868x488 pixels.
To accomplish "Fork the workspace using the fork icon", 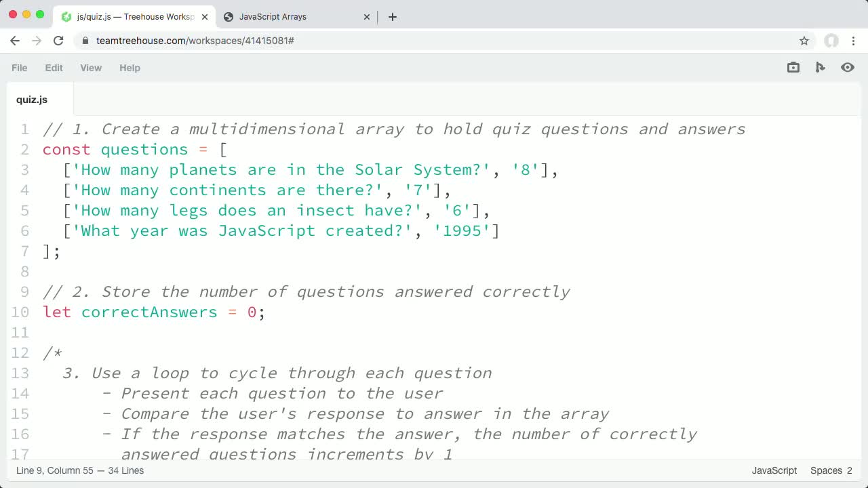I will click(820, 67).
